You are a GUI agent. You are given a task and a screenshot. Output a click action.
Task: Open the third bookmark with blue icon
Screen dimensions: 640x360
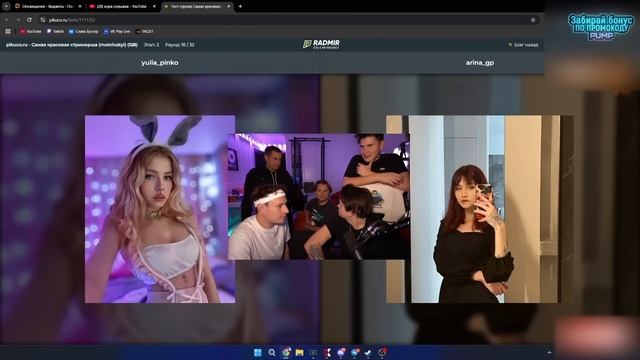(84, 31)
